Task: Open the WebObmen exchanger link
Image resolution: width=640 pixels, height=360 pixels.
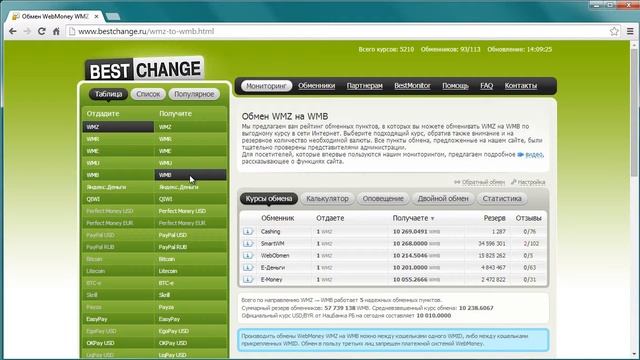Action: coord(275,256)
